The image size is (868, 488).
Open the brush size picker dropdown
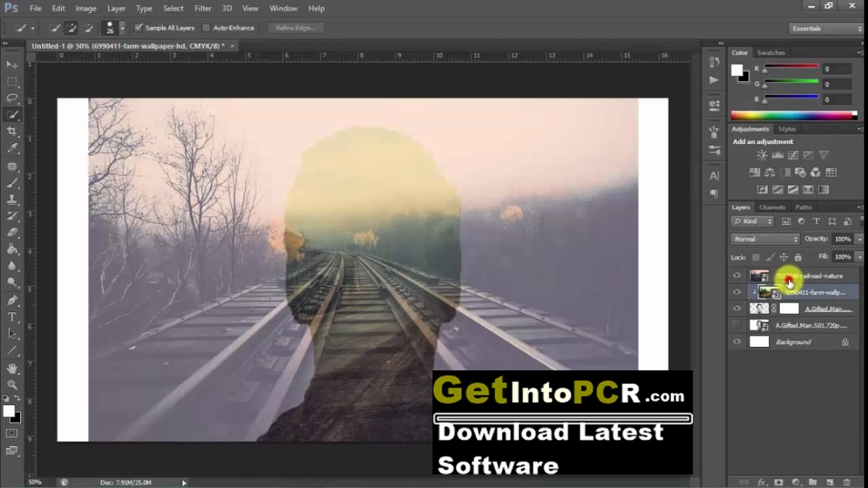(x=122, y=28)
